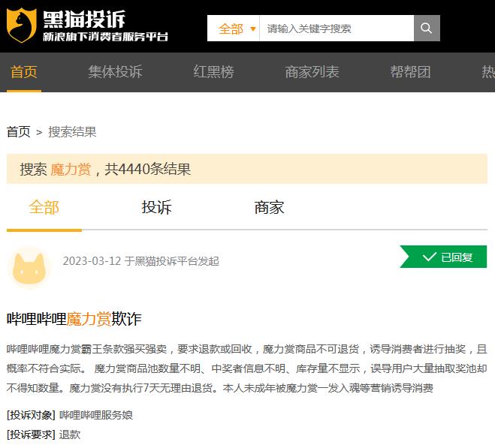Click 哔哩哔哩服务娘 complaint target
Screen dimensions: 495x448
coord(96,415)
